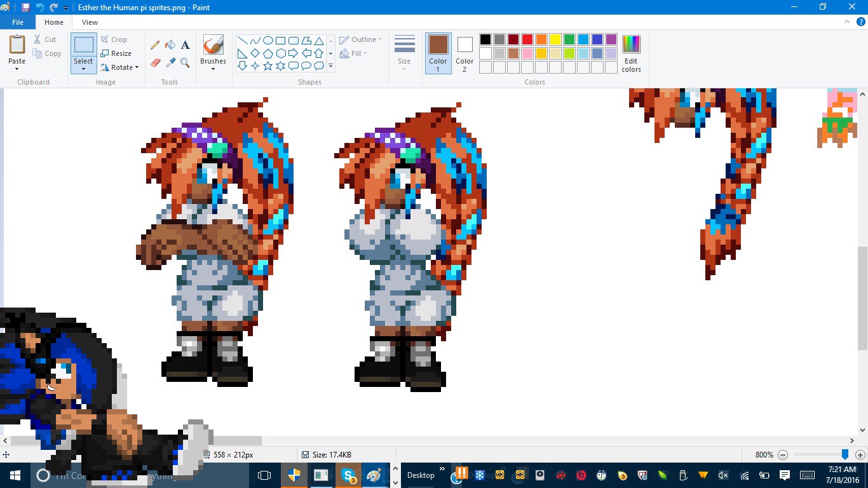The height and width of the screenshot is (488, 868).
Task: Select the Curve shape
Action: [x=255, y=41]
